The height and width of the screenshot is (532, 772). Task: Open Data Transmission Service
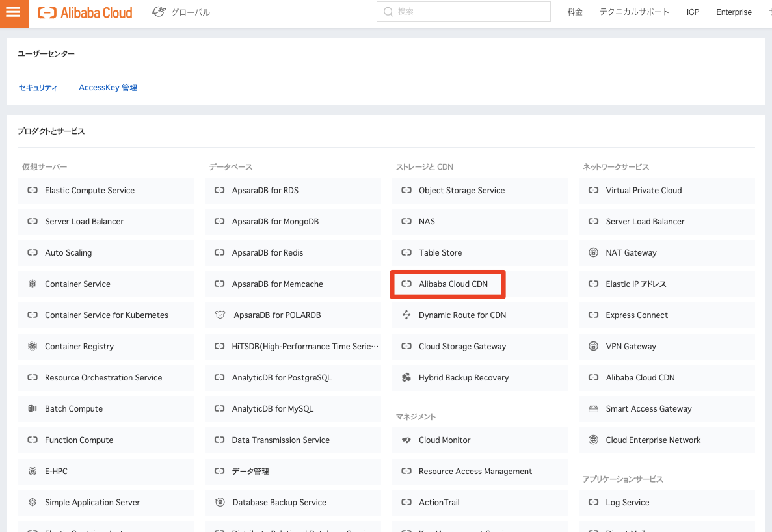[293, 440]
